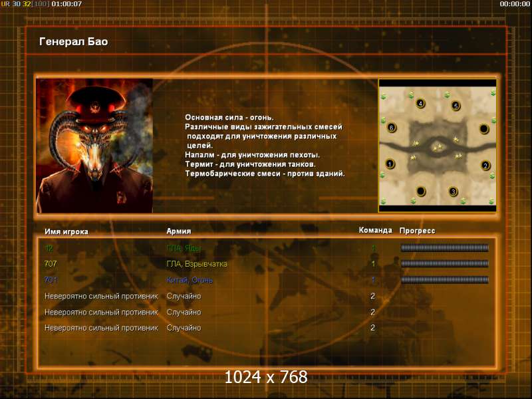Click the line "Напалм - для уничтожения пехоты."
This screenshot has width=532, height=399.
click(x=252, y=155)
